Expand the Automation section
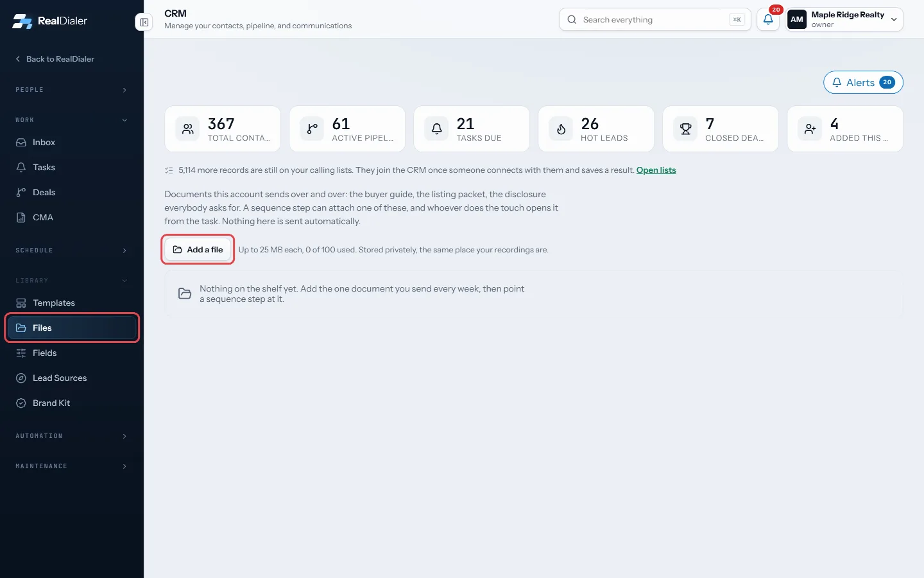 tap(72, 436)
